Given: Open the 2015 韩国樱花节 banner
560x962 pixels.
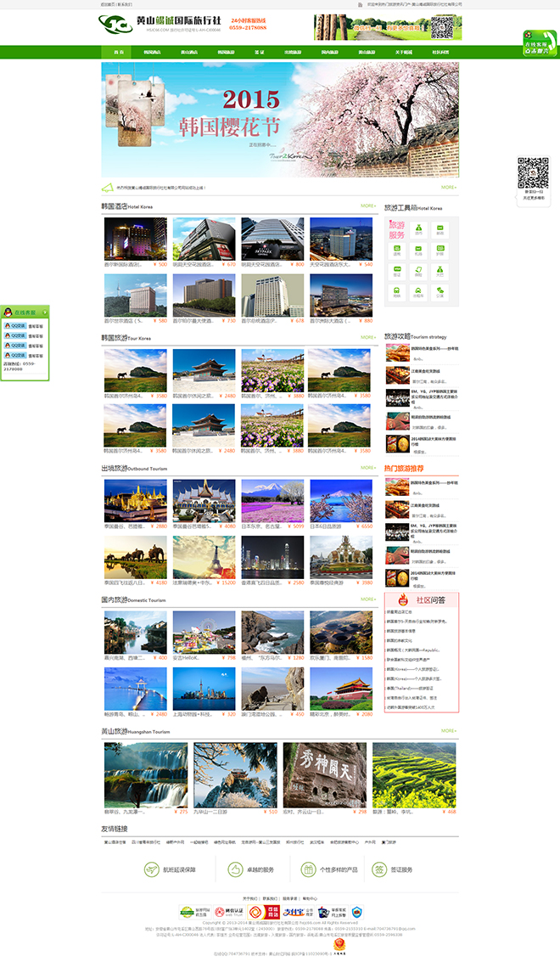Looking at the screenshot, I should pyautogui.click(x=280, y=119).
